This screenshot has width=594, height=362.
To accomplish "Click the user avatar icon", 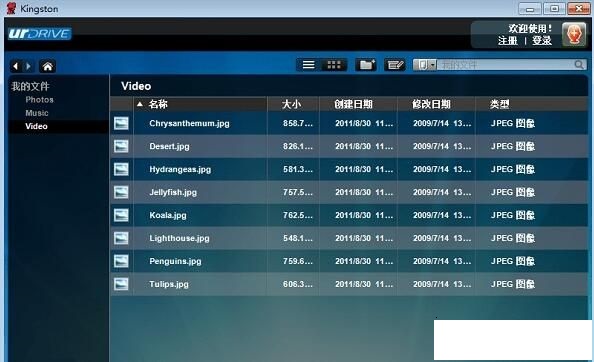I will 574,34.
